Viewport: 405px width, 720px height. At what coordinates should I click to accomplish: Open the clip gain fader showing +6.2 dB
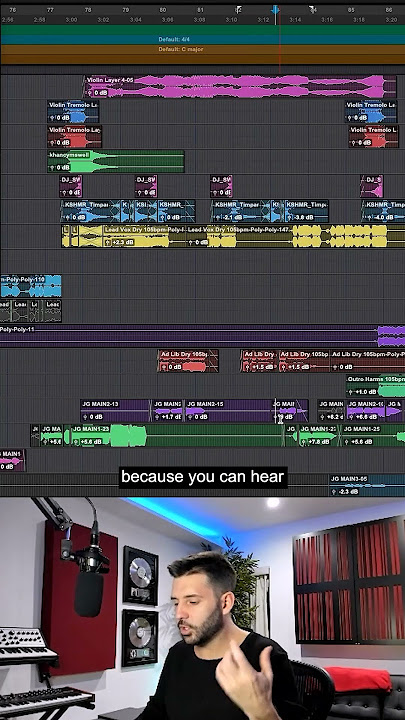pos(323,417)
